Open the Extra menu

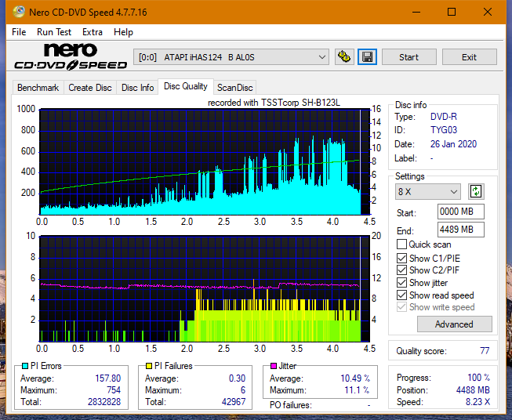[93, 32]
